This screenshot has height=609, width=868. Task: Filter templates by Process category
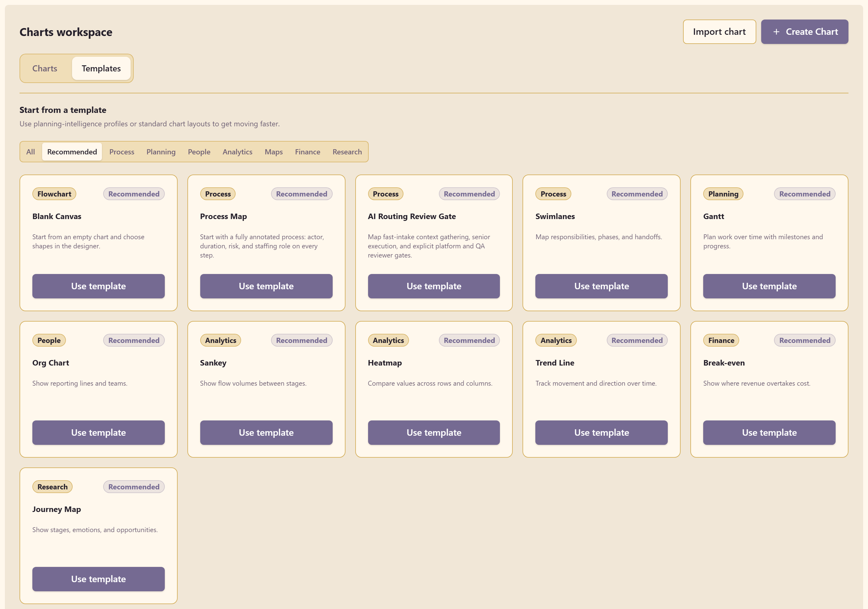122,152
